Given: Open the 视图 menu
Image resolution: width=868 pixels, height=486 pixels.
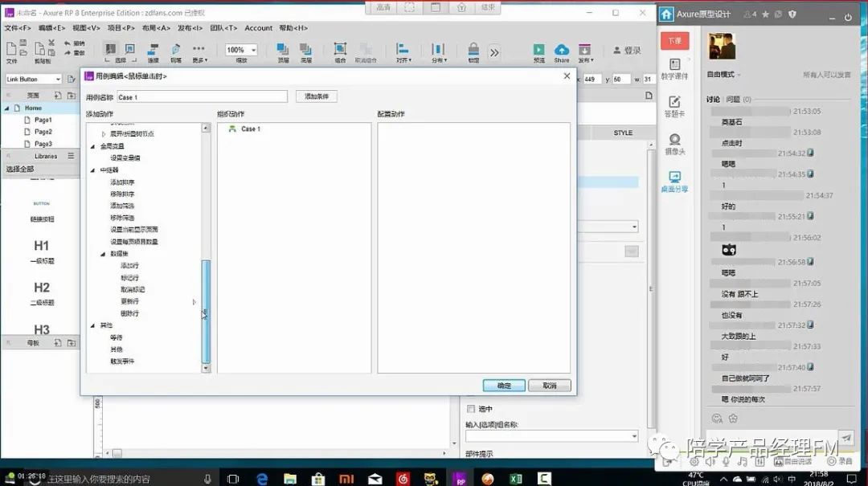Looking at the screenshot, I should (x=86, y=27).
